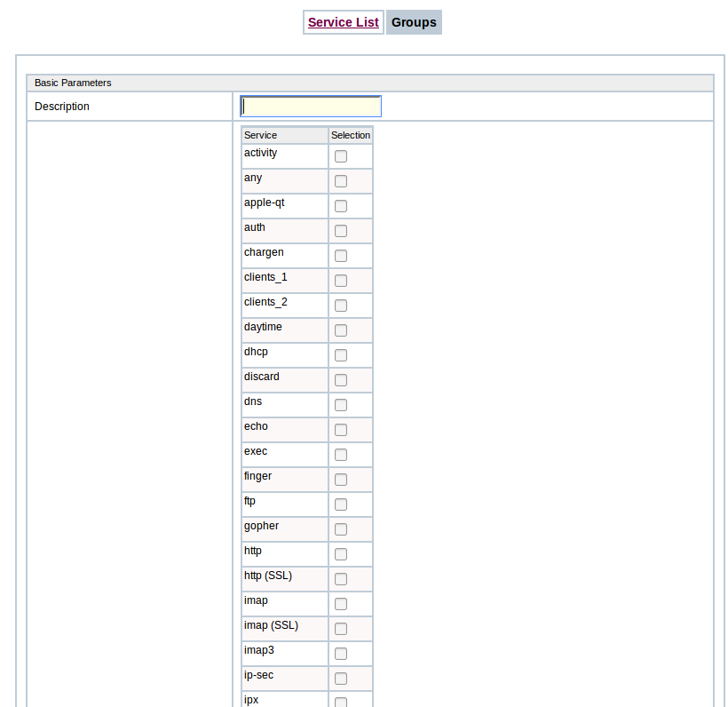Click the Description input field
Screen dimensions: 728x707
pos(311,107)
